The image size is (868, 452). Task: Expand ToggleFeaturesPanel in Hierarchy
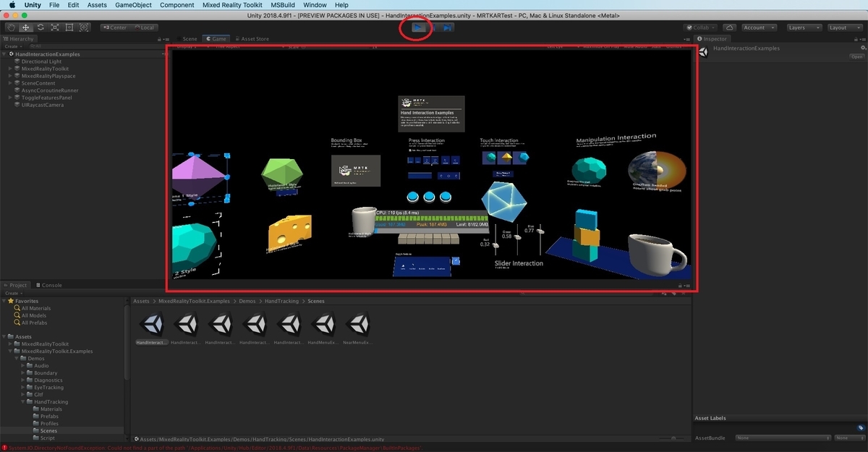click(x=11, y=98)
